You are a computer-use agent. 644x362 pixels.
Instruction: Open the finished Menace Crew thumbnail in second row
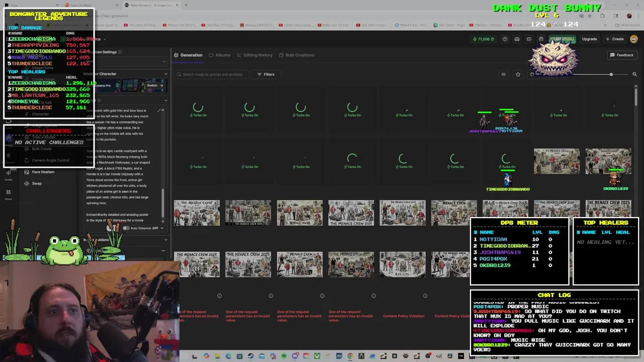[x=556, y=161]
